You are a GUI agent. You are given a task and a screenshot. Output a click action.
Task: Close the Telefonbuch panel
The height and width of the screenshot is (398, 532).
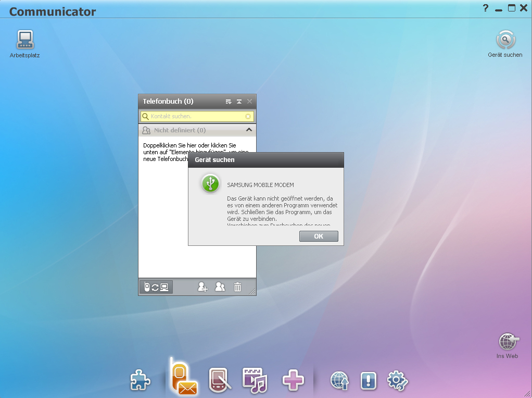coord(249,101)
